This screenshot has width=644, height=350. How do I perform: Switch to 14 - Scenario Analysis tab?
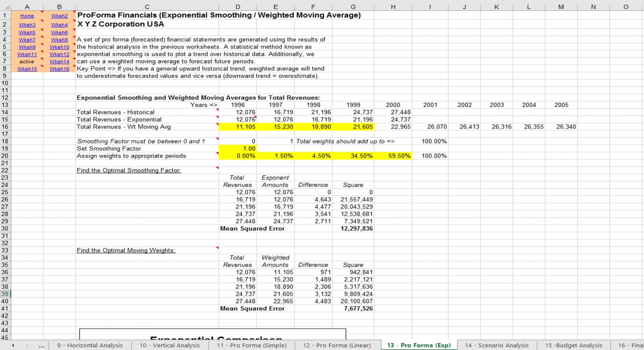click(497, 345)
